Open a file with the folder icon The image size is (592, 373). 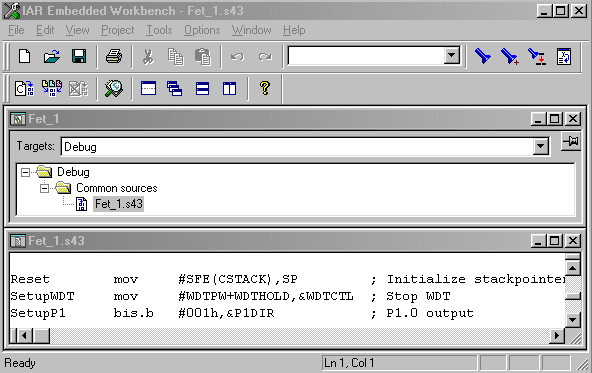(52, 57)
